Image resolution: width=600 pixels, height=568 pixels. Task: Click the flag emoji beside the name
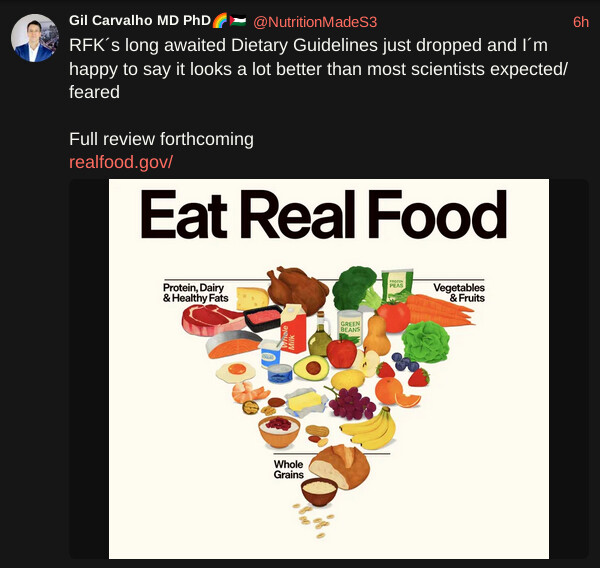(238, 21)
